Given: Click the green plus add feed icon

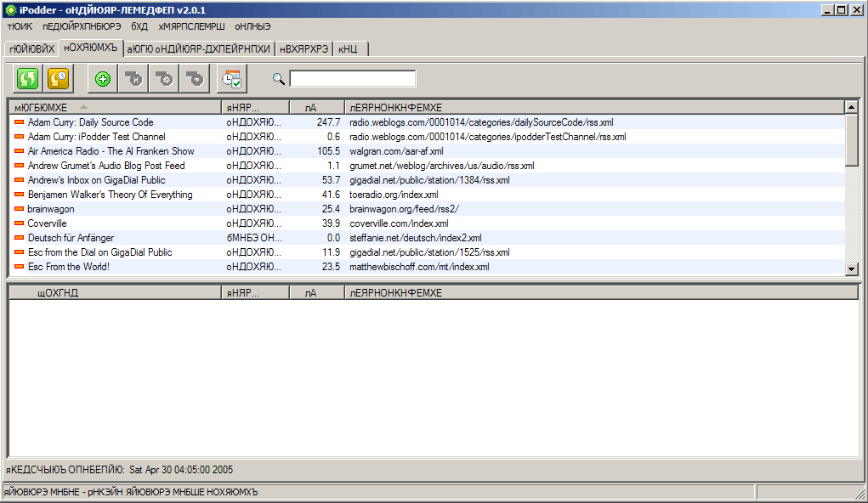Looking at the screenshot, I should [102, 79].
